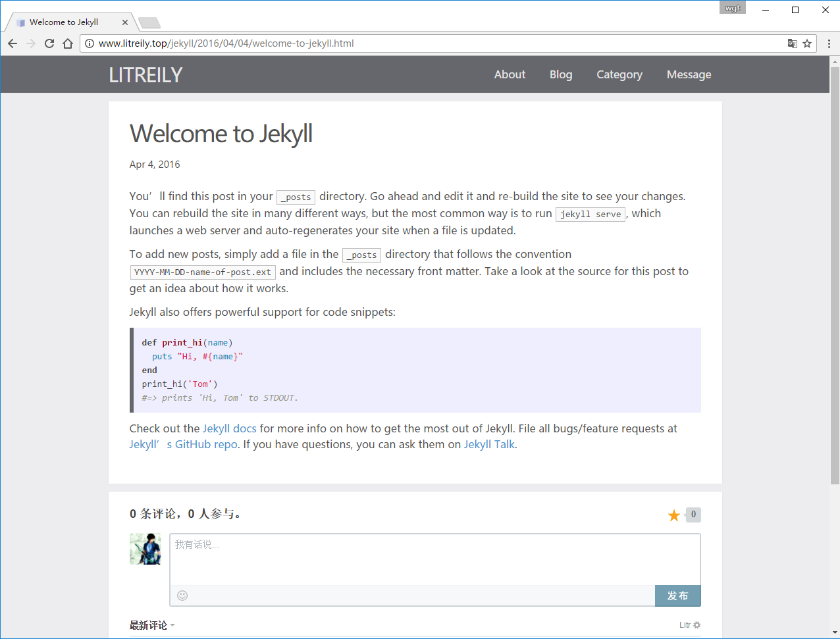Reload the page with the refresh icon
This screenshot has width=840, height=639.
49,43
